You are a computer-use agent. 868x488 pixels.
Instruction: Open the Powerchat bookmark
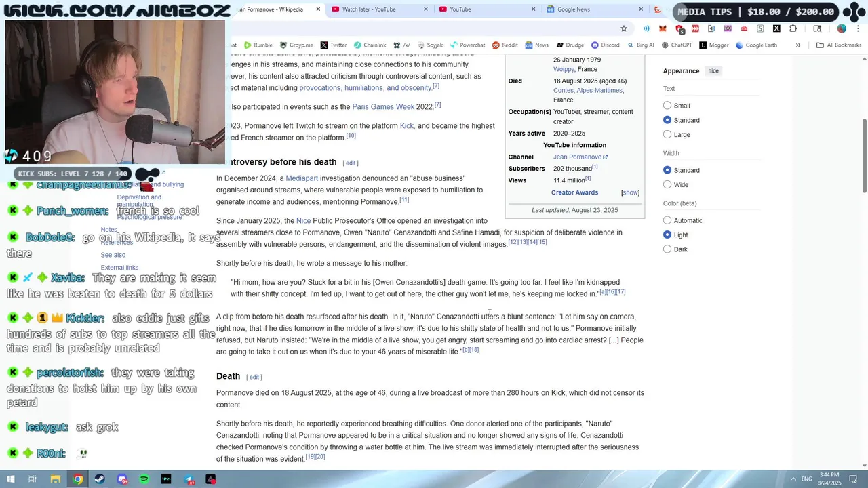(467, 45)
